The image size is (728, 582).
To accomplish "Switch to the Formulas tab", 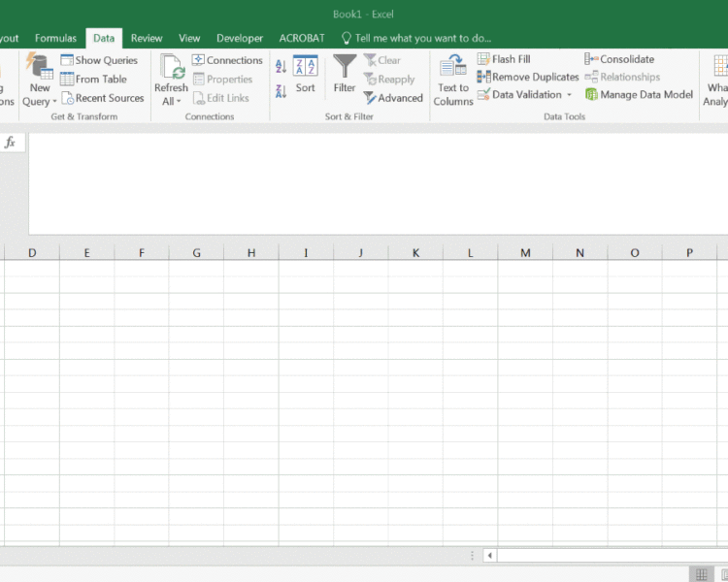I will [x=55, y=38].
